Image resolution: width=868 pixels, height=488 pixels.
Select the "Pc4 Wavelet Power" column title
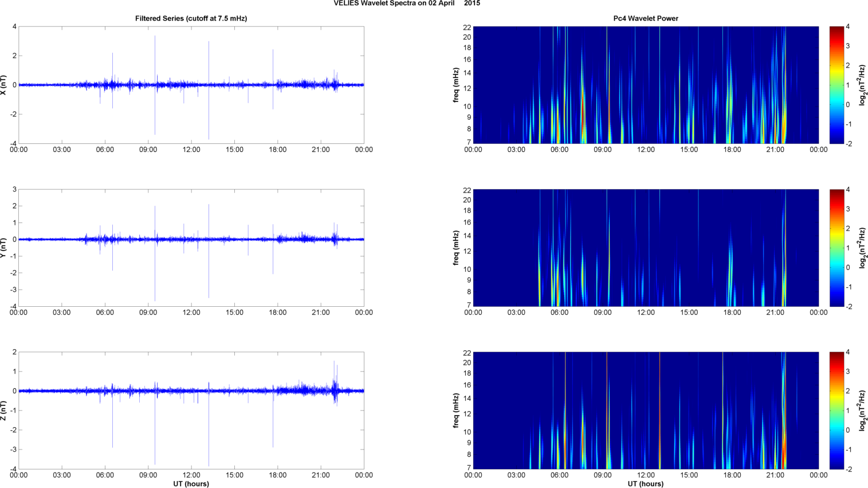tap(646, 18)
